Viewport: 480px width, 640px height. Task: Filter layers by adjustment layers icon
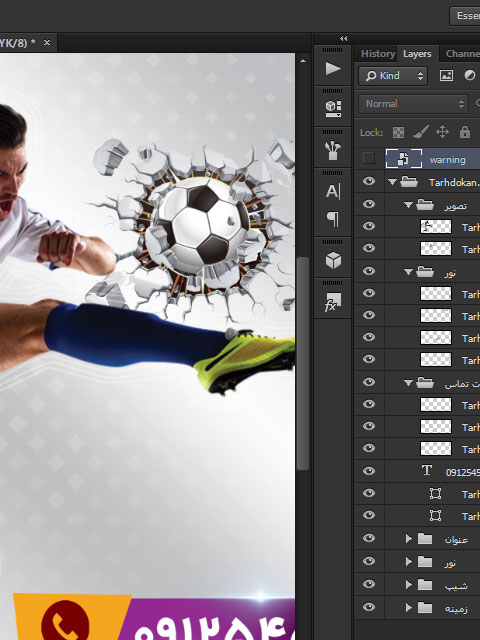click(470, 76)
